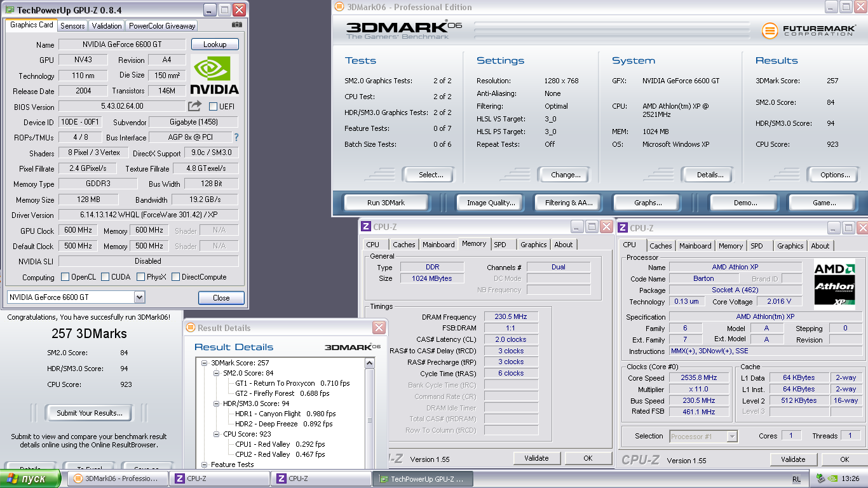This screenshot has height=488, width=868.
Task: Click the Game... button in 3DMark06
Action: [x=824, y=203]
